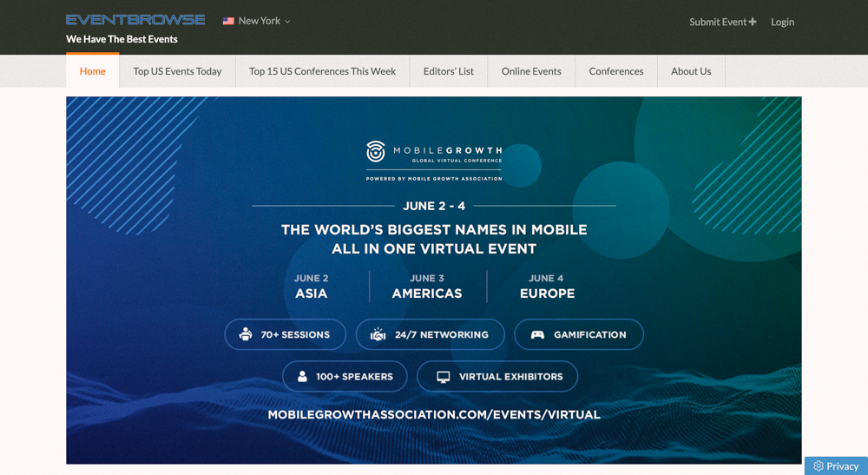Image resolution: width=868 pixels, height=475 pixels.
Task: Click the Mobile Growth target logo icon
Action: 375,151
